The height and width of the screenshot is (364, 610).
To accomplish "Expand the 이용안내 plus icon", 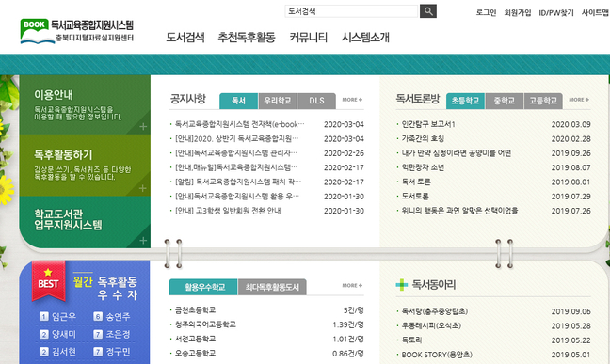I will tap(143, 127).
